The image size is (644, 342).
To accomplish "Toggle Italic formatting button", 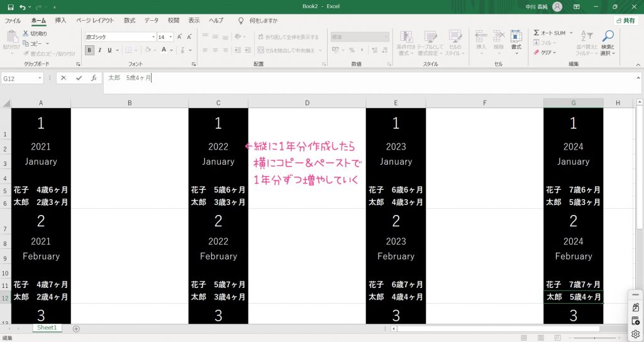I will (x=99, y=50).
